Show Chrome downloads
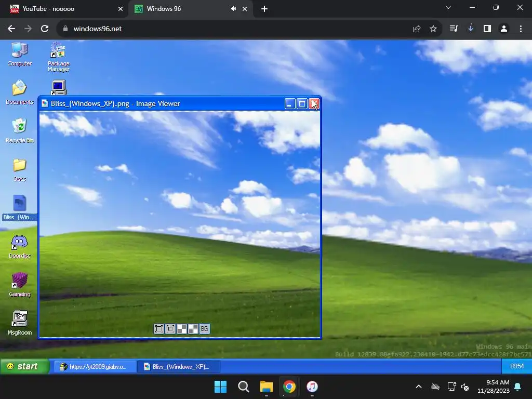 [x=470, y=29]
